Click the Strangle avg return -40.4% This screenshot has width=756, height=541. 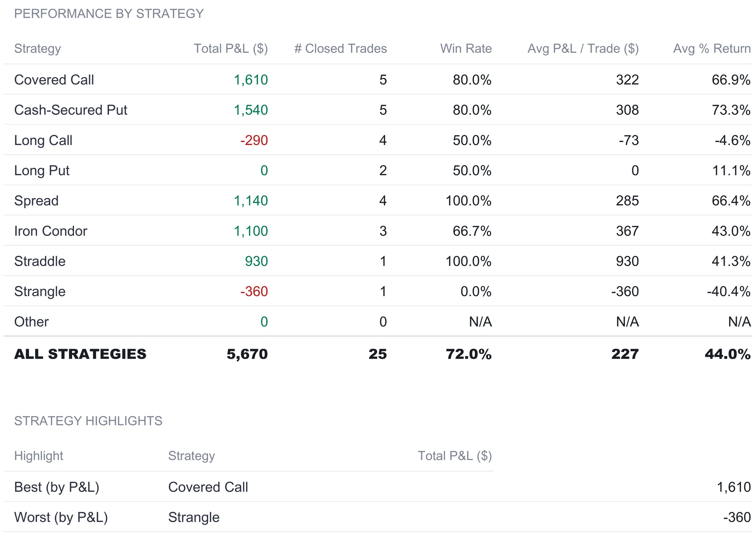pos(729,292)
